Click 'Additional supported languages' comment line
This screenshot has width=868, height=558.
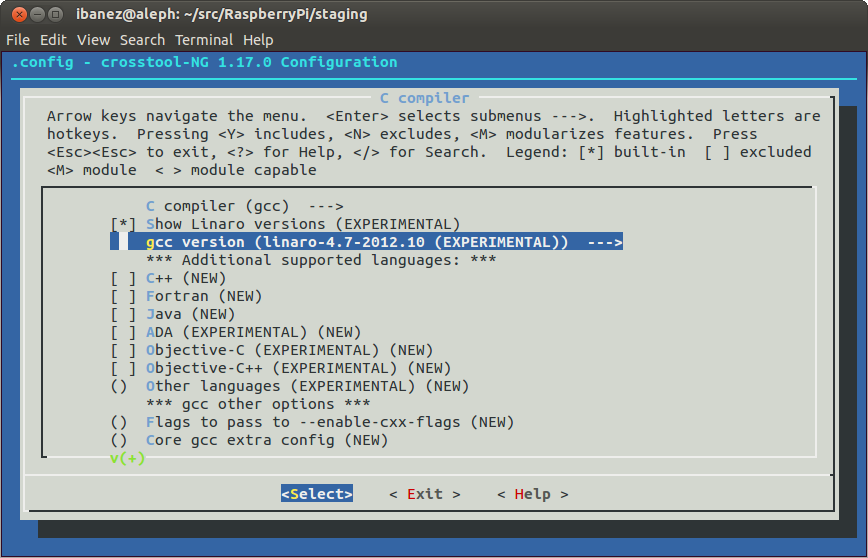pos(321,260)
